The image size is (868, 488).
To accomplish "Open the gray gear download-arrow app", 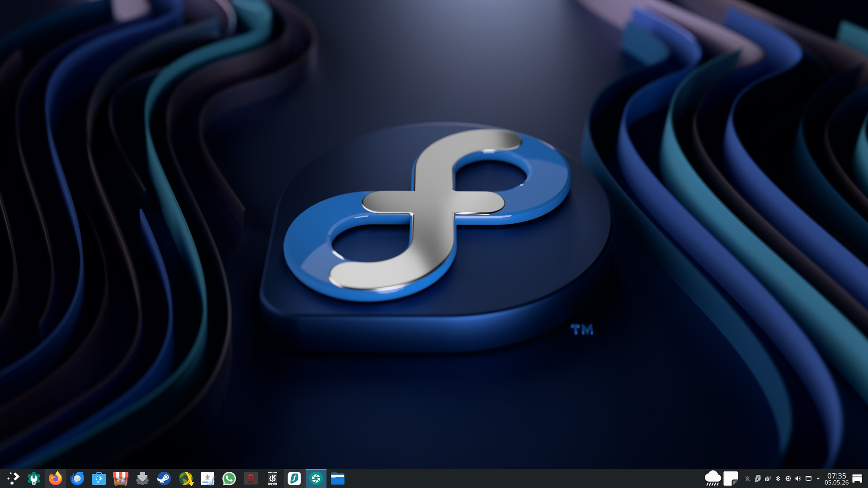I will [x=142, y=478].
